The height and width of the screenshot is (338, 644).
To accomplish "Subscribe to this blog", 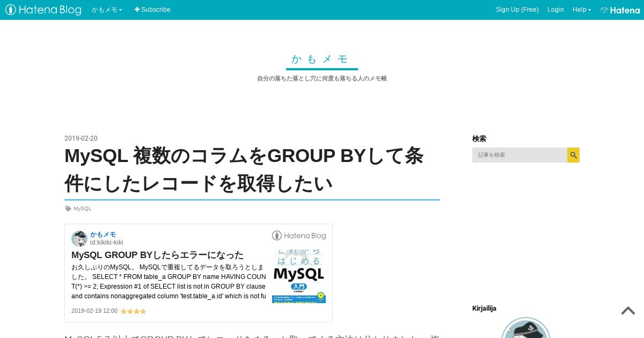I will click(x=152, y=10).
